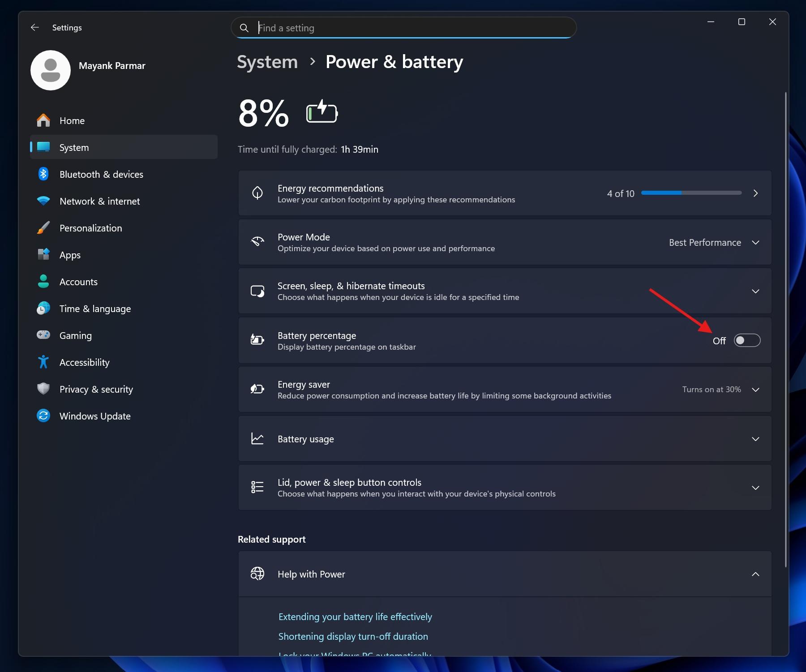Open Windows Update settings
The image size is (806, 672).
click(x=94, y=415)
